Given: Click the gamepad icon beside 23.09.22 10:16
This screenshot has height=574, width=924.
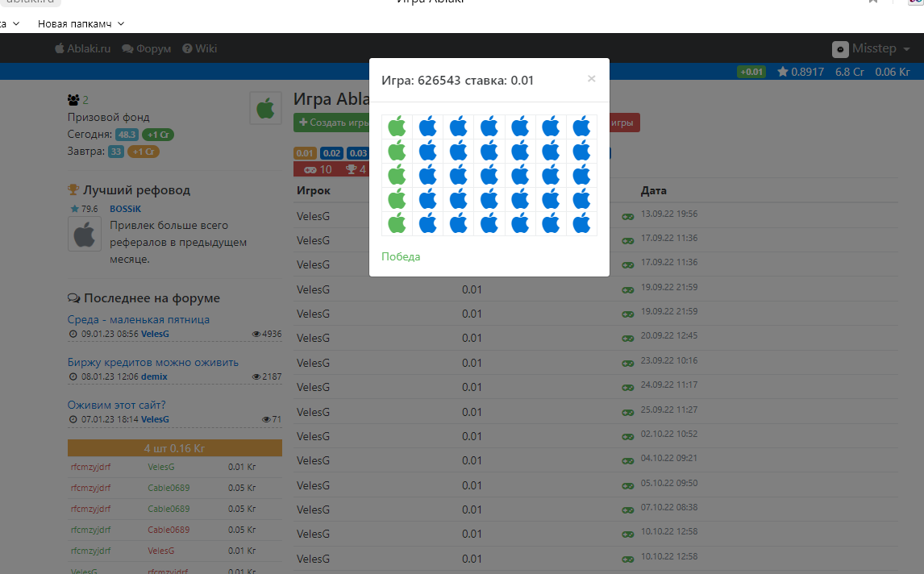Looking at the screenshot, I should pyautogui.click(x=627, y=364).
